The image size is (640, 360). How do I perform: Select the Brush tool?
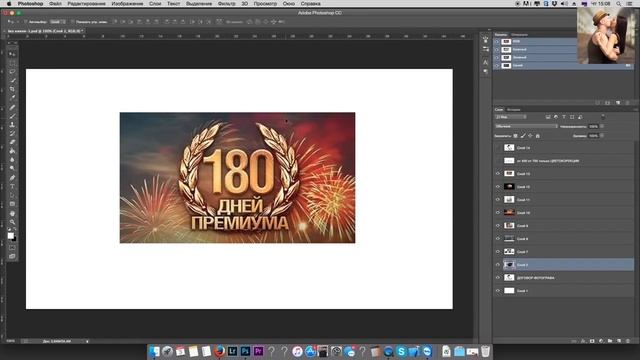click(x=12, y=116)
